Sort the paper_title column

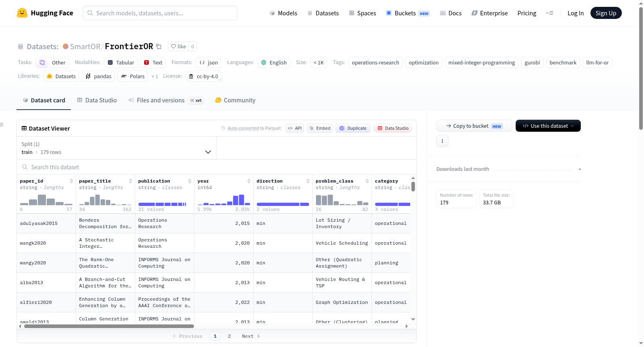130,181
